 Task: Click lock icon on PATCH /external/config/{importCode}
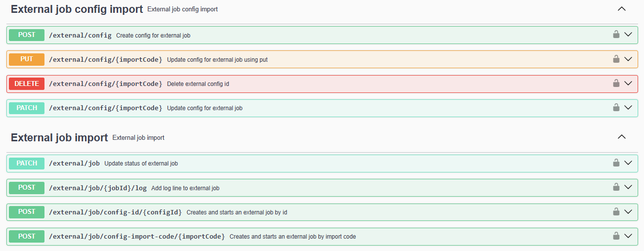tap(616, 108)
